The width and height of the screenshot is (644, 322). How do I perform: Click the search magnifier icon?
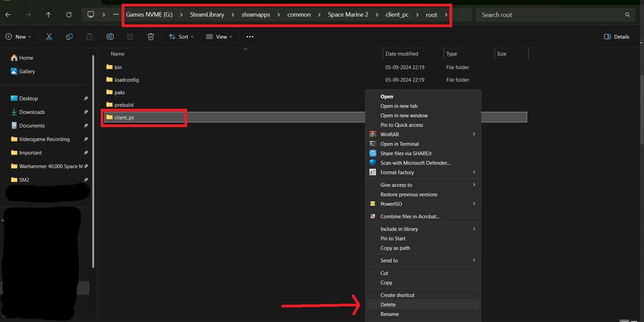pos(627,15)
